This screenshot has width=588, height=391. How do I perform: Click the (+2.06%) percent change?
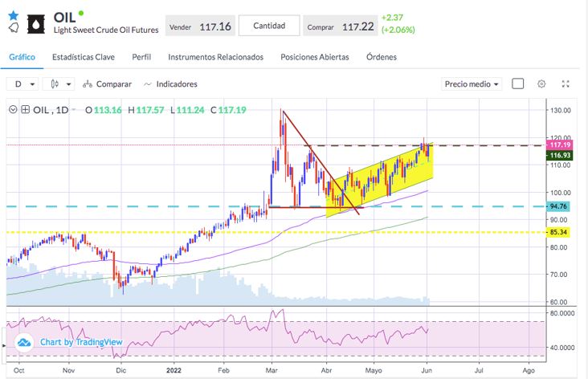pos(398,30)
